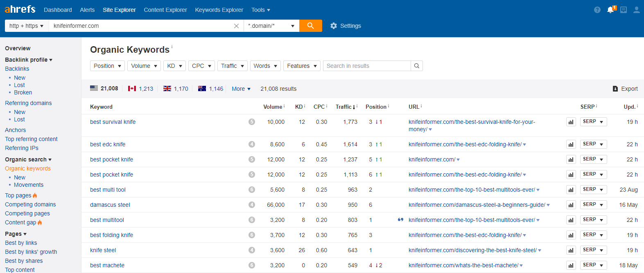Open the damascus-steel-a-beginners-guide URL
The image size is (644, 273).
(477, 205)
